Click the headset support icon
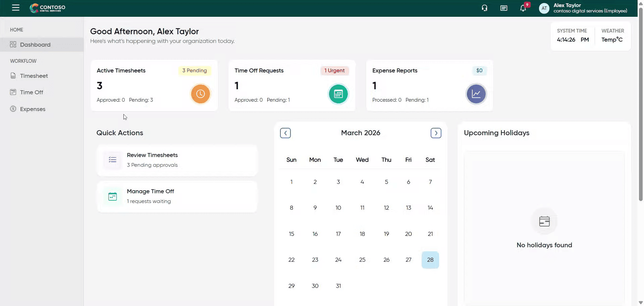644x306 pixels. pyautogui.click(x=484, y=8)
